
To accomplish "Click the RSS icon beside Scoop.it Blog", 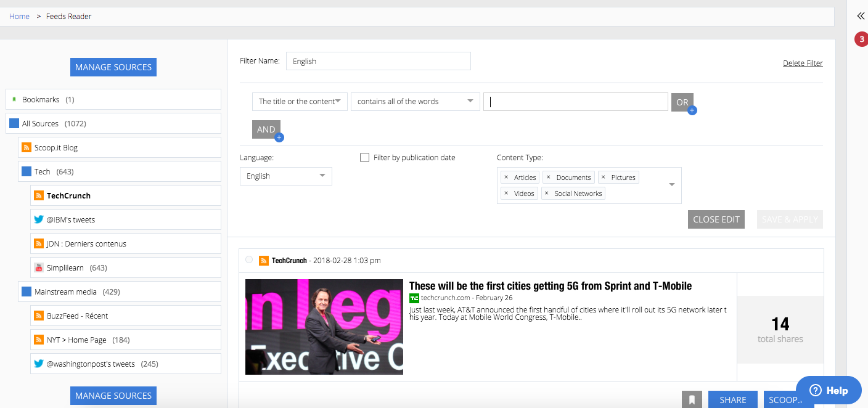I will tap(27, 148).
